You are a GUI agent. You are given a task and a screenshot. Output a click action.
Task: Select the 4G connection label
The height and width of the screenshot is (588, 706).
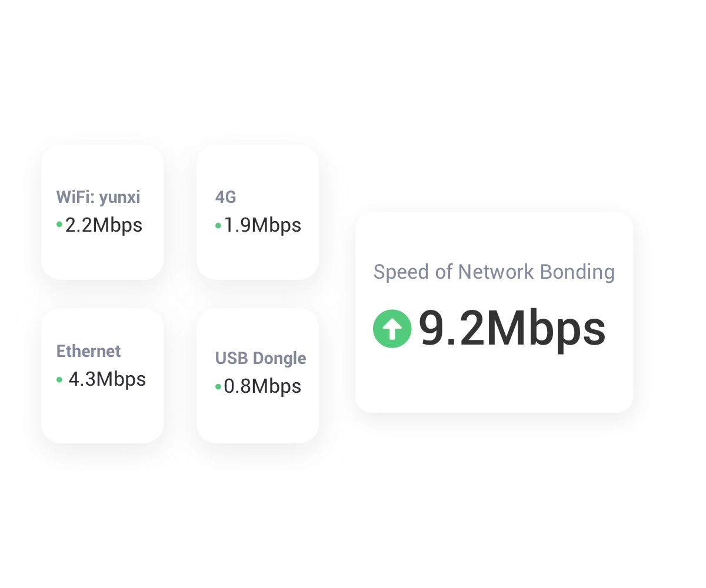226,197
